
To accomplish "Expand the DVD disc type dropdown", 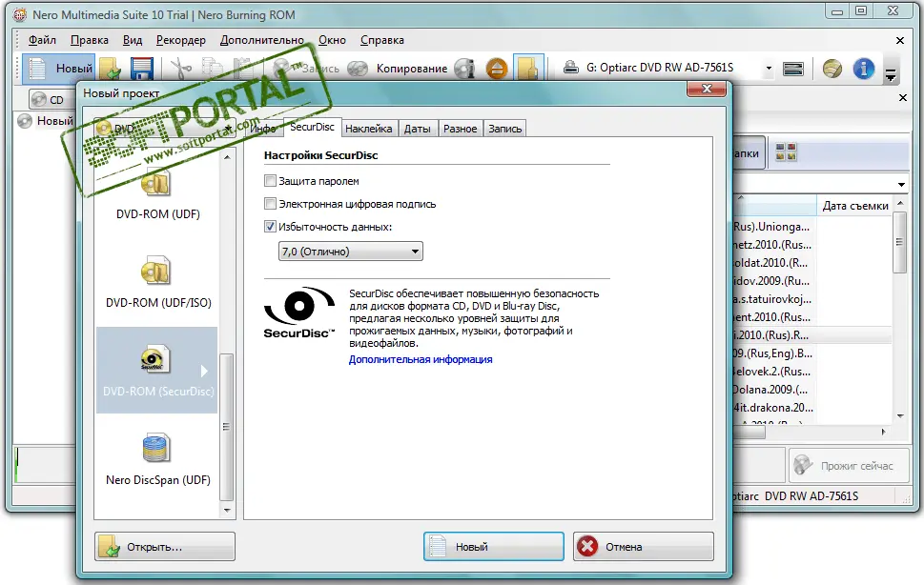I will tap(229, 129).
